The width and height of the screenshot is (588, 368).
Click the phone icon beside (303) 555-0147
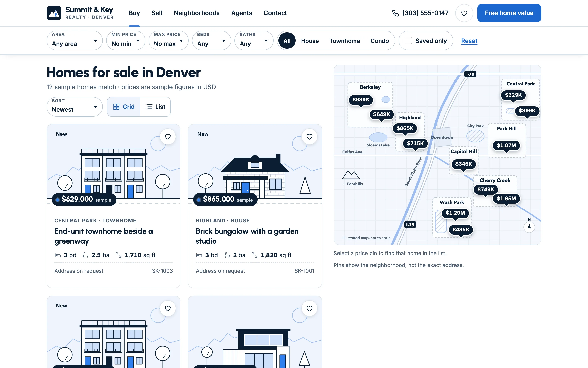(395, 13)
